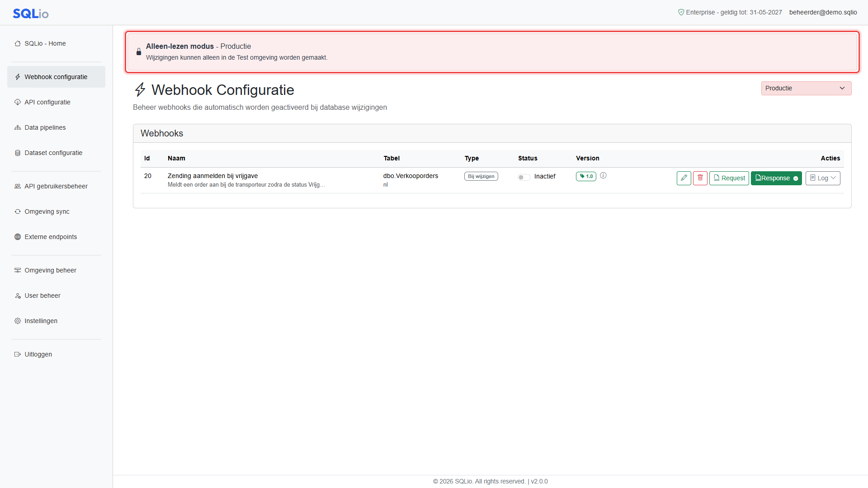Click the lightning bolt icon beside page title
Image resolution: width=868 pixels, height=488 pixels.
pos(140,89)
